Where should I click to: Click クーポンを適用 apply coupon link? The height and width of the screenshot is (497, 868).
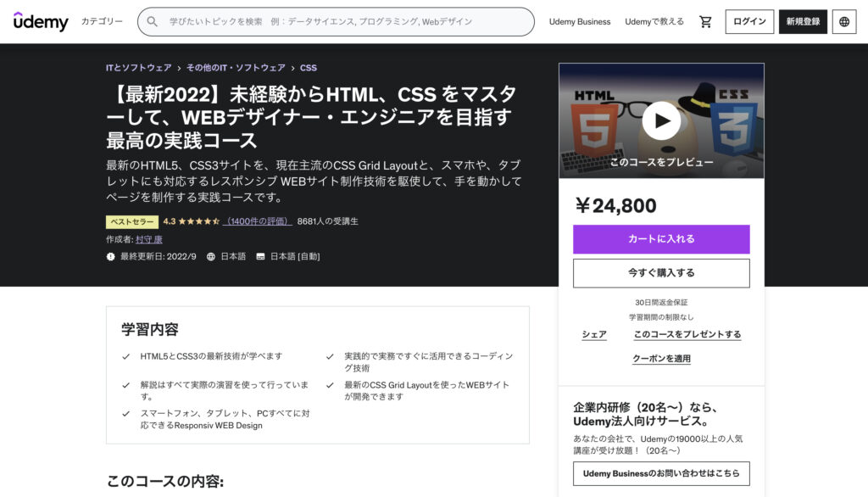pyautogui.click(x=661, y=359)
